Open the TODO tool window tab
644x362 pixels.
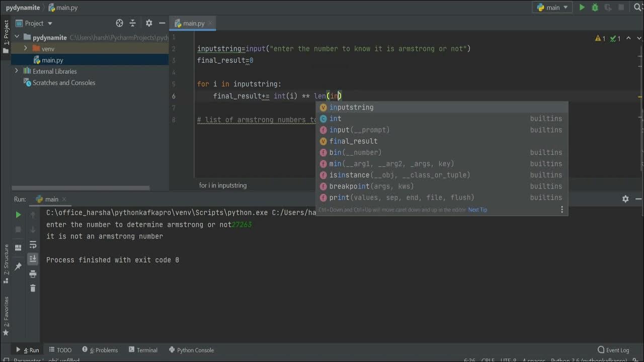pyautogui.click(x=60, y=350)
